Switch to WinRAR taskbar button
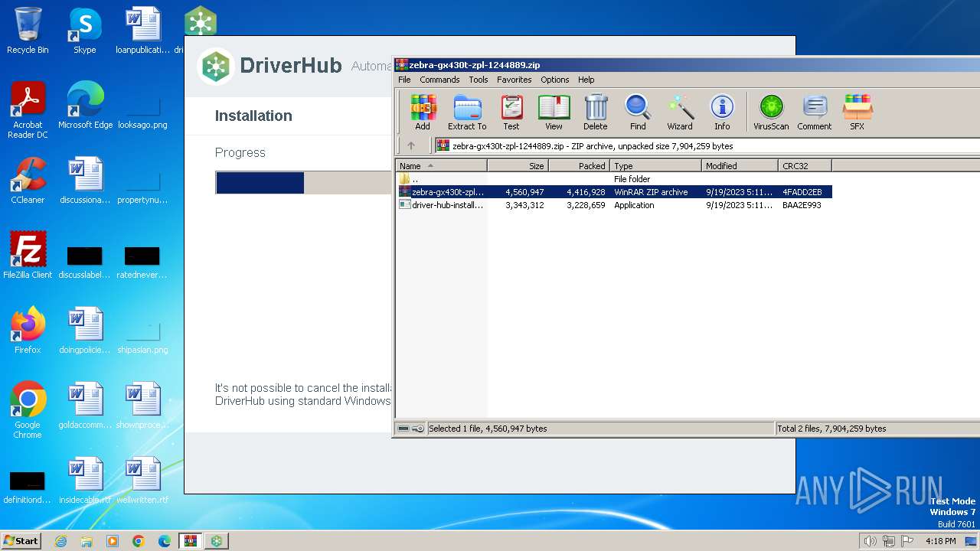The height and width of the screenshot is (551, 980). click(x=190, y=541)
